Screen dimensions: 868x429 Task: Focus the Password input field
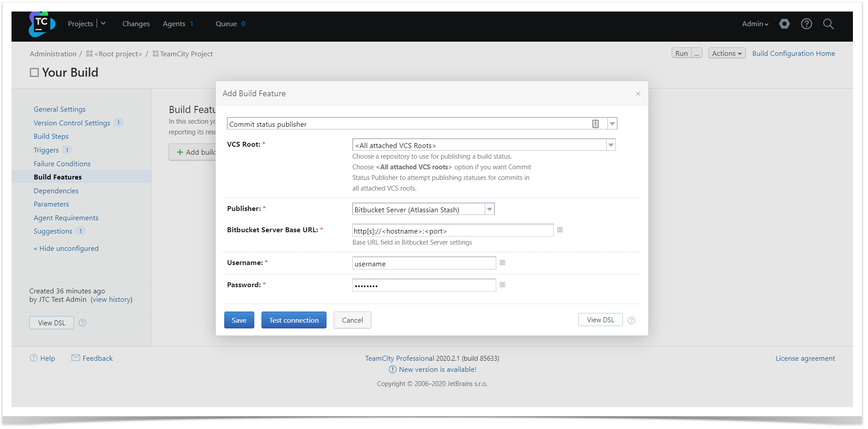pyautogui.click(x=424, y=285)
